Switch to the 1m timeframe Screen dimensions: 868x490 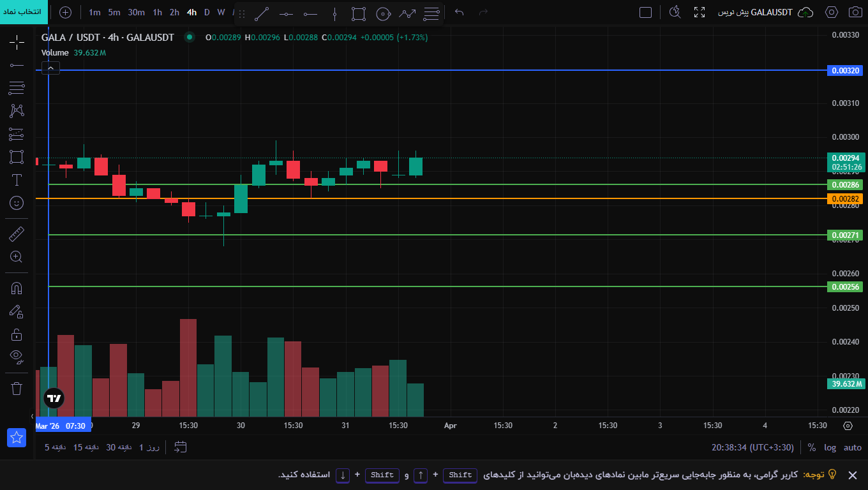click(x=94, y=12)
